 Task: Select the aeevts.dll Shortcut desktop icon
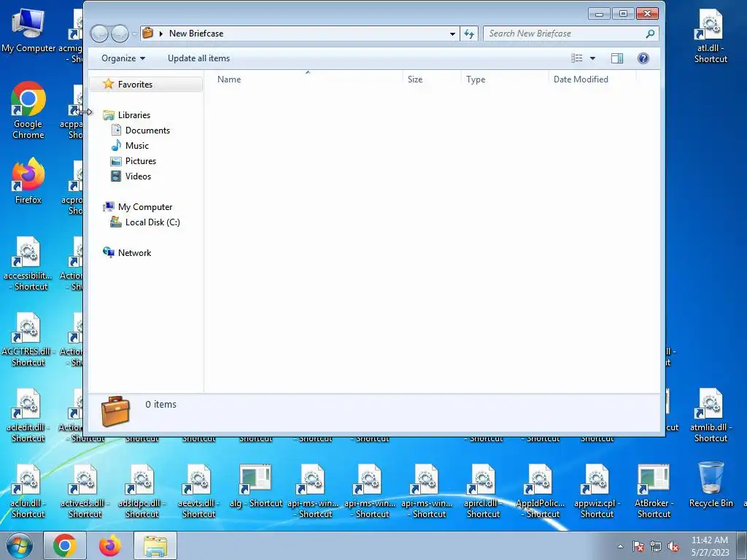pos(198,491)
